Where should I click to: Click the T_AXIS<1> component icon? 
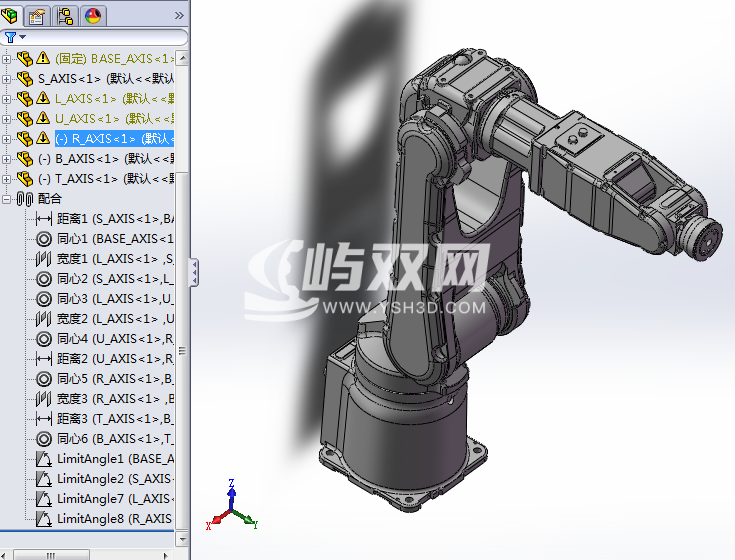(25, 179)
